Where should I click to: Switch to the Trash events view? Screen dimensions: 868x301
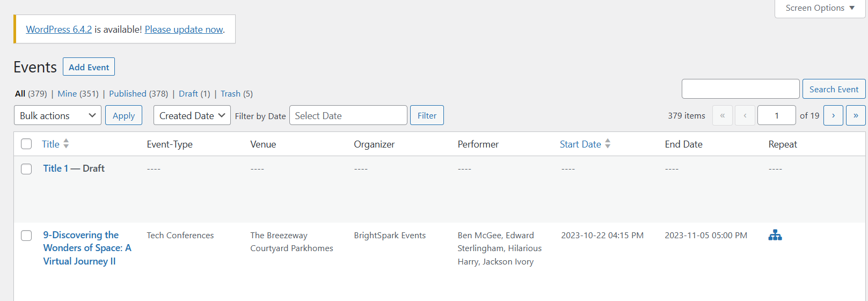click(230, 93)
